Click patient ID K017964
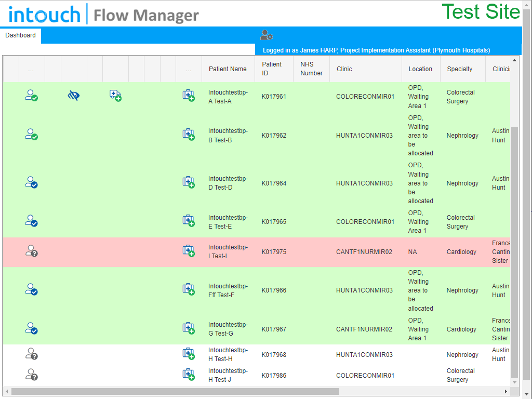This screenshot has height=399, width=532. 274,183
